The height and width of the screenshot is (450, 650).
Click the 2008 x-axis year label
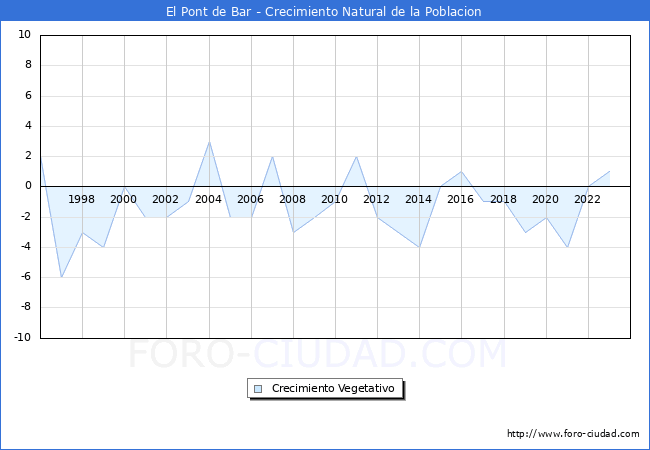292,199
